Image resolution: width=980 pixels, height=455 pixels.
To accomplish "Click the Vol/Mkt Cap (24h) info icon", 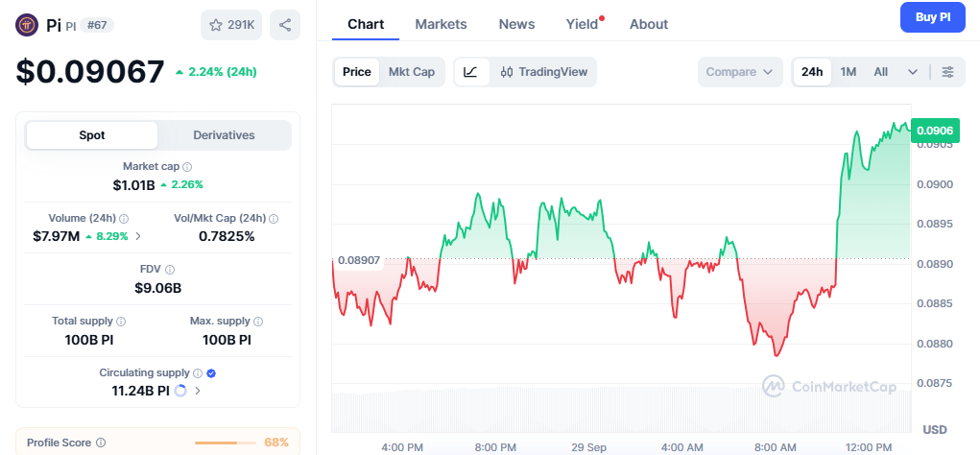I will pos(274,219).
